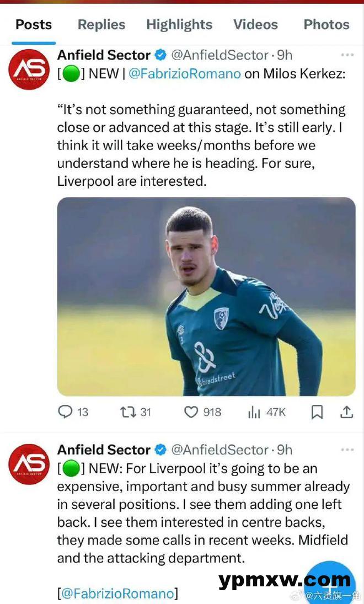The width and height of the screenshot is (364, 604).
Task: Enlarge the Kerkez training photo
Action: pyautogui.click(x=206, y=296)
